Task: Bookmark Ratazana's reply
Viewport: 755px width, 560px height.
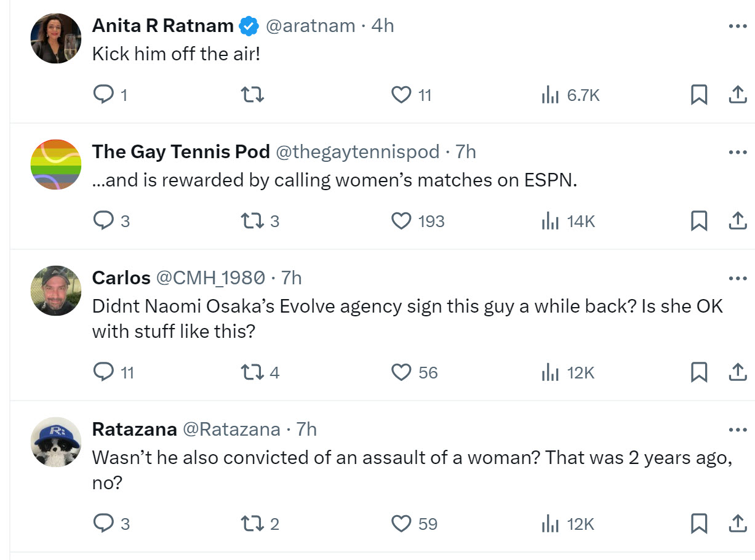Action: coord(699,524)
